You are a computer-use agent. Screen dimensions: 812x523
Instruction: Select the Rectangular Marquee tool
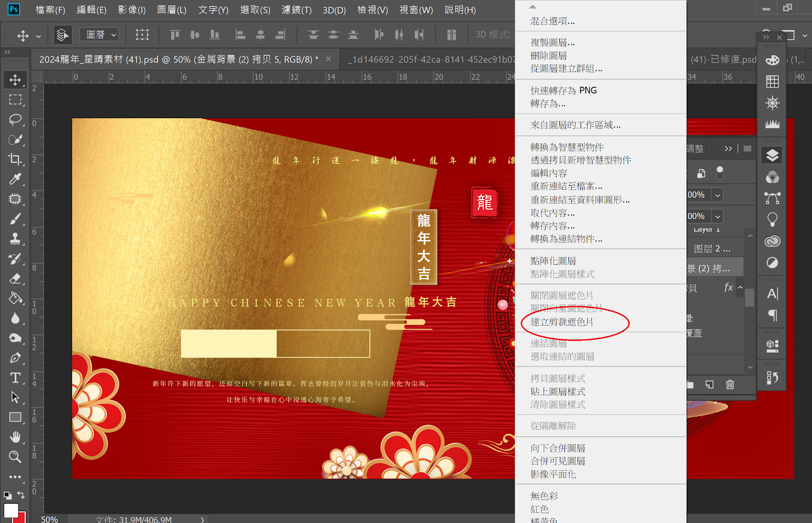[15, 99]
